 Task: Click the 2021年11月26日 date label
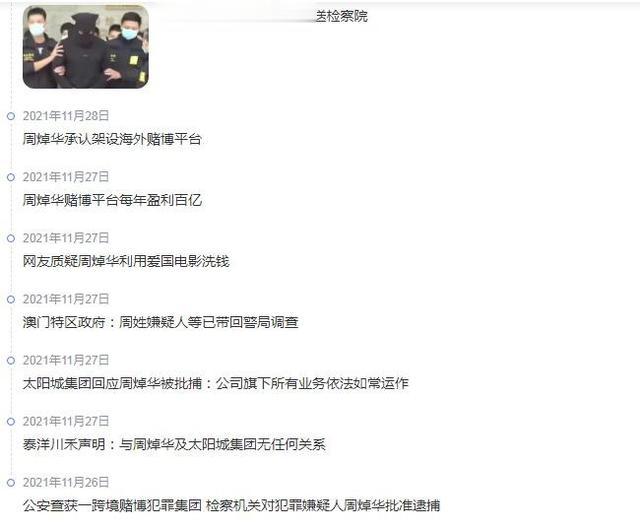pyautogui.click(x=66, y=482)
